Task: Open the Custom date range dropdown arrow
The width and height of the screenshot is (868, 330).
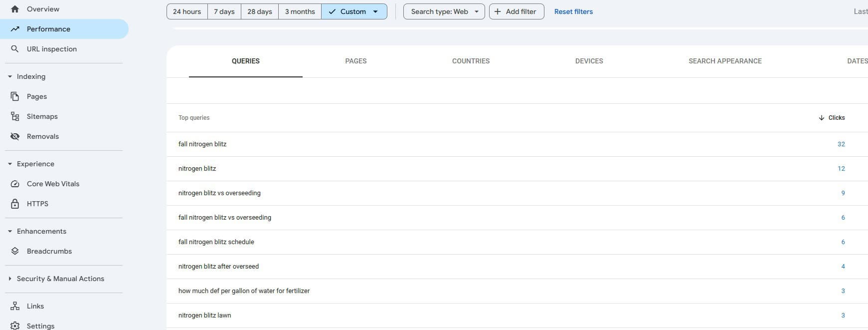Action: pos(375,11)
